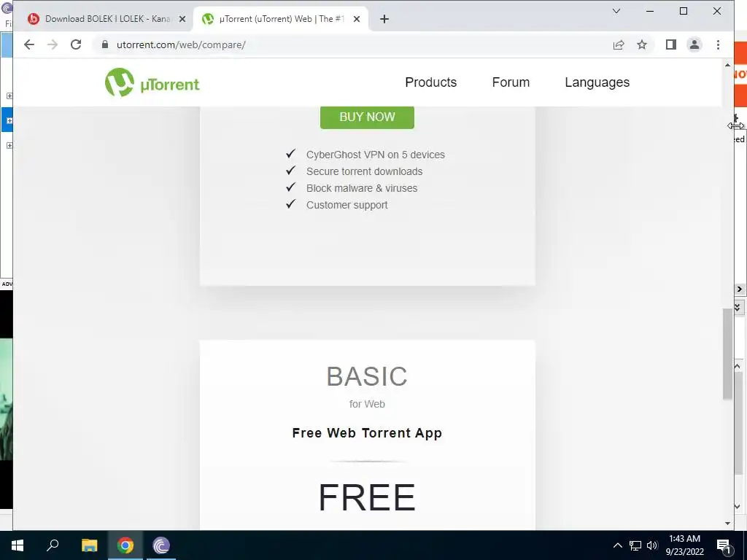Image resolution: width=747 pixels, height=560 pixels.
Task: Click the right arrow in the background window
Action: point(740,289)
